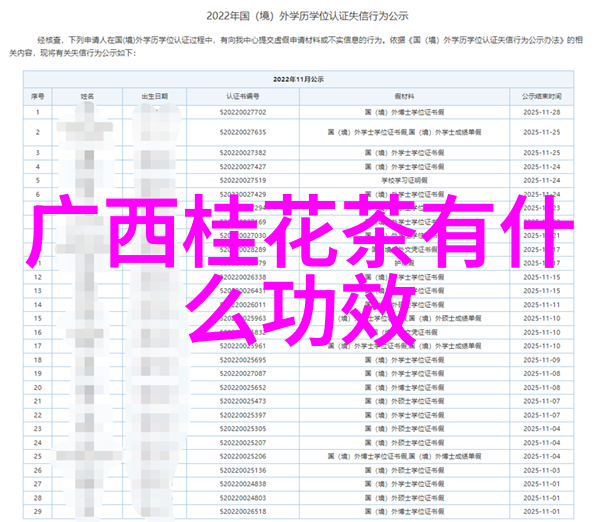The height and width of the screenshot is (522, 600).
Task: Click the 序号 column header
Action: (37, 96)
